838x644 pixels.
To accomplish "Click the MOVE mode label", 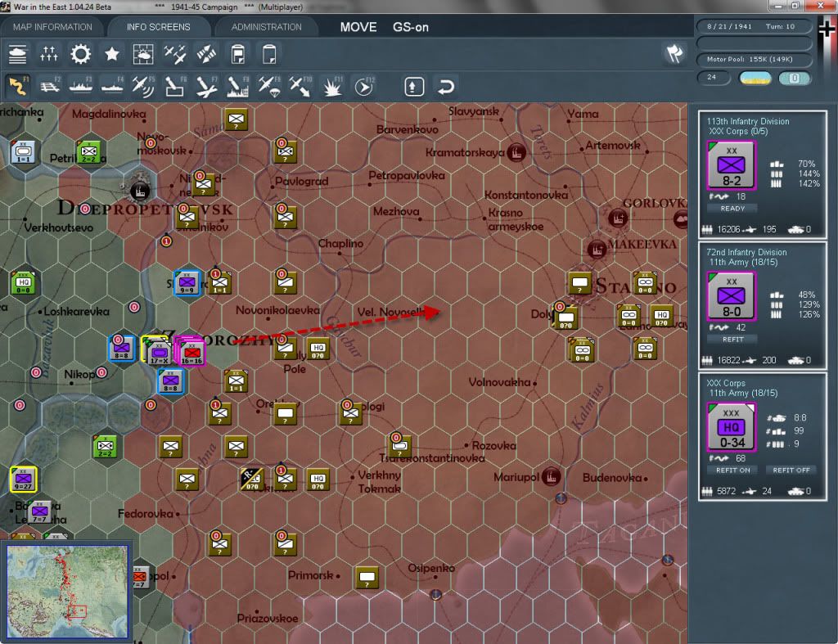I will click(358, 27).
